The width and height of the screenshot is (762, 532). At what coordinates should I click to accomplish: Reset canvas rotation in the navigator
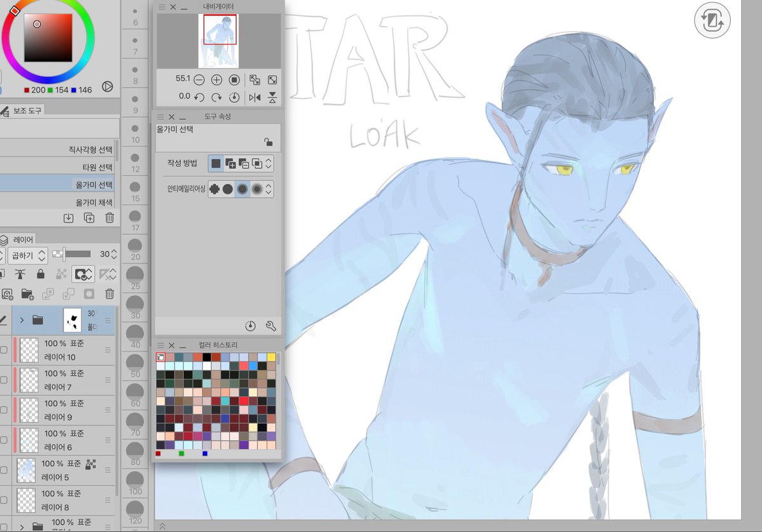point(234,97)
